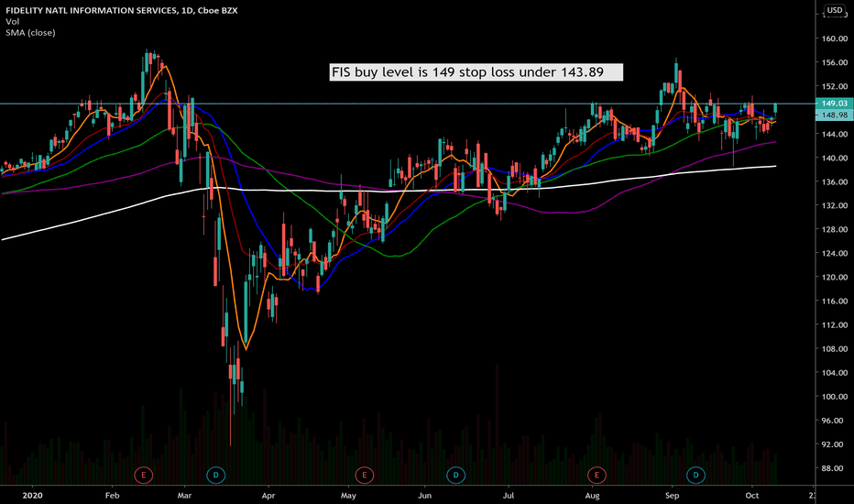Viewport: 854px width, 504px height.
Task: Click the Vol indicator label
Action: [13, 21]
